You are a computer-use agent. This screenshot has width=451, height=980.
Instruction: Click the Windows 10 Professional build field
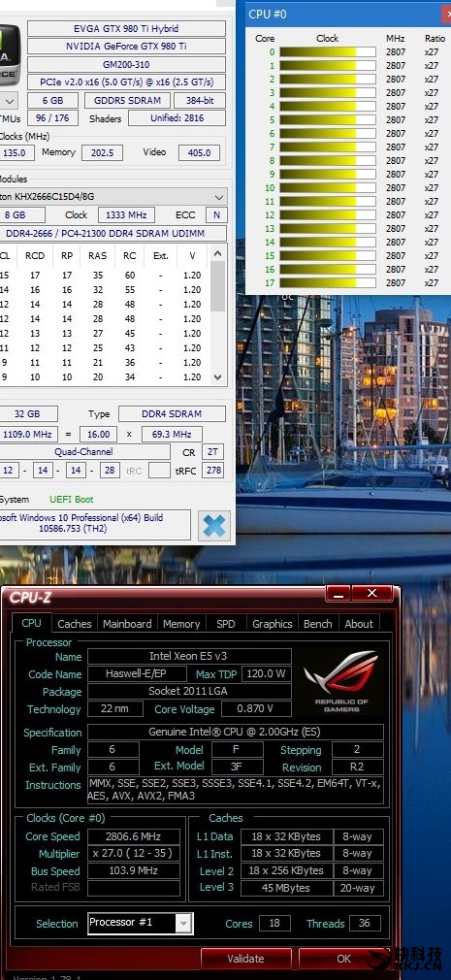click(95, 523)
